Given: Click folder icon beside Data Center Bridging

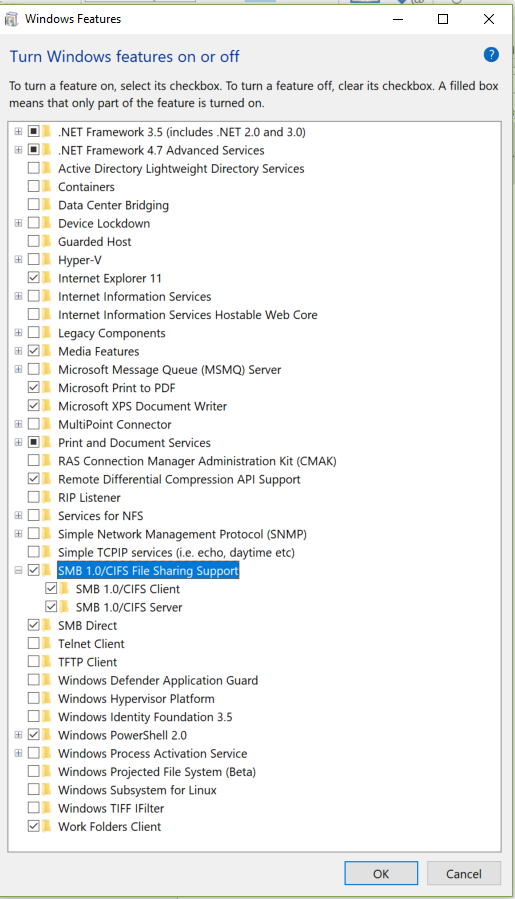Looking at the screenshot, I should click(x=46, y=205).
